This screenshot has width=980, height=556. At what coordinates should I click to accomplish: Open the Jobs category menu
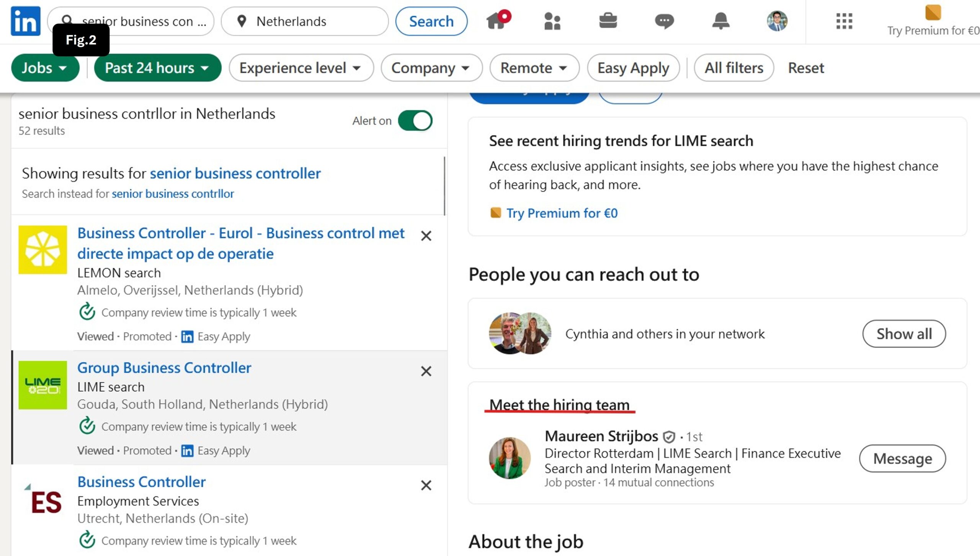click(45, 68)
